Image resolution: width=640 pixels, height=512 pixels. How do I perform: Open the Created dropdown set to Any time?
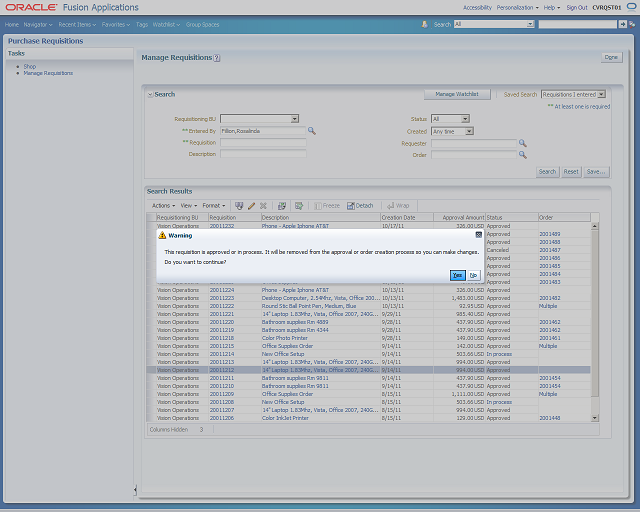(469, 131)
